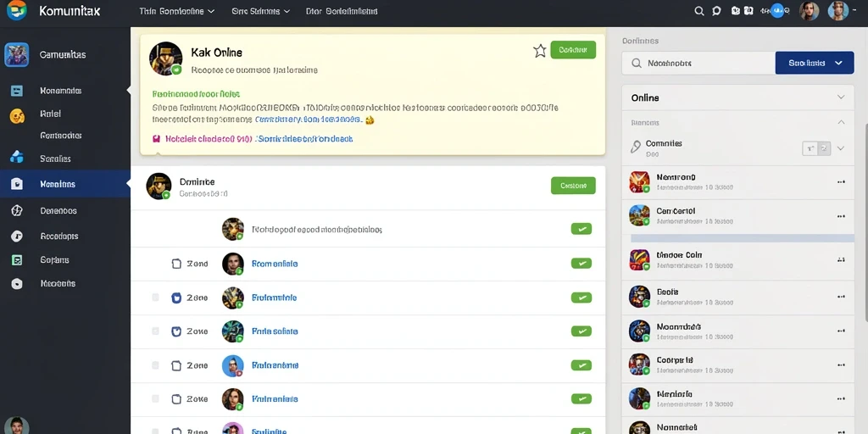This screenshot has height=434, width=868.
Task: Click the emoji face icon in sidebar
Action: pos(17,115)
